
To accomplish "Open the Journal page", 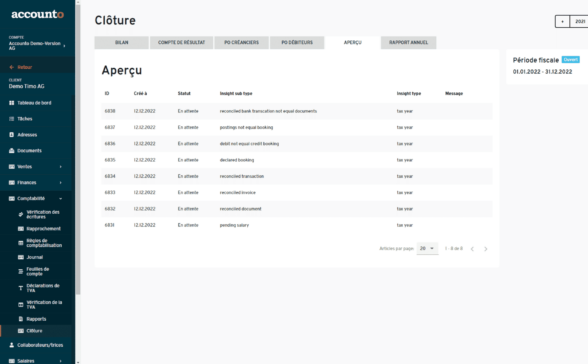I will (34, 257).
